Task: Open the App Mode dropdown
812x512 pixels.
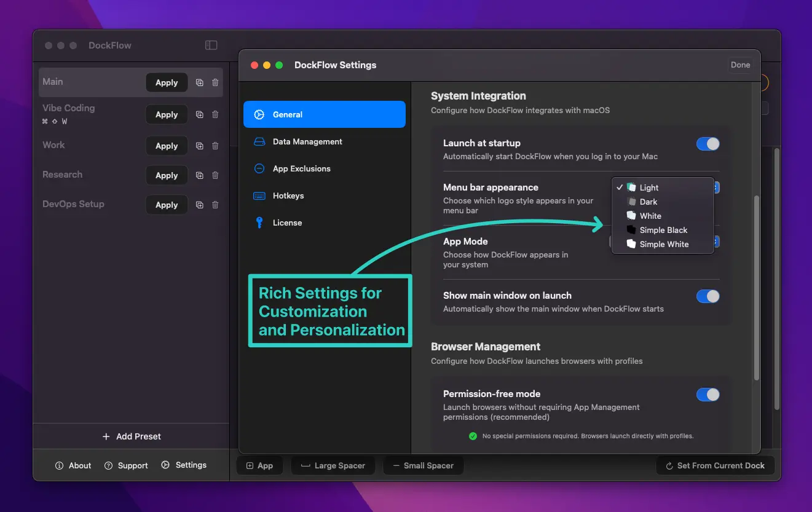Action: click(717, 242)
